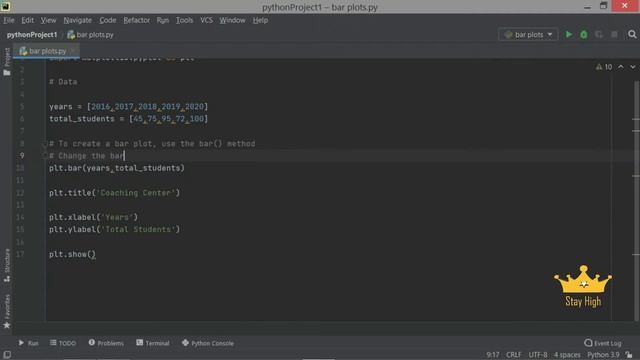Image resolution: width=640 pixels, height=360 pixels.
Task: Click the plt.title('Coaching Center') line
Action: click(114, 193)
